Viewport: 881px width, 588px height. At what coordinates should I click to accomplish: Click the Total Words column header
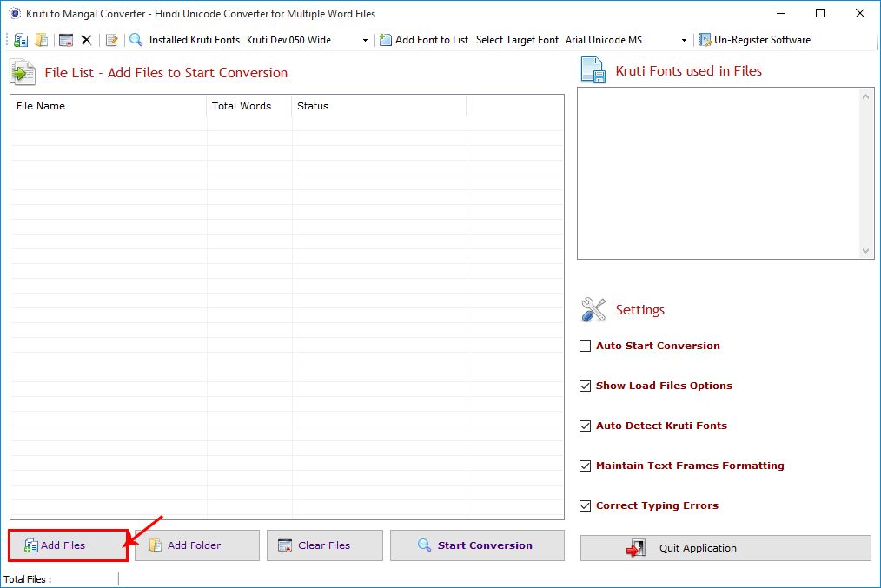click(248, 106)
